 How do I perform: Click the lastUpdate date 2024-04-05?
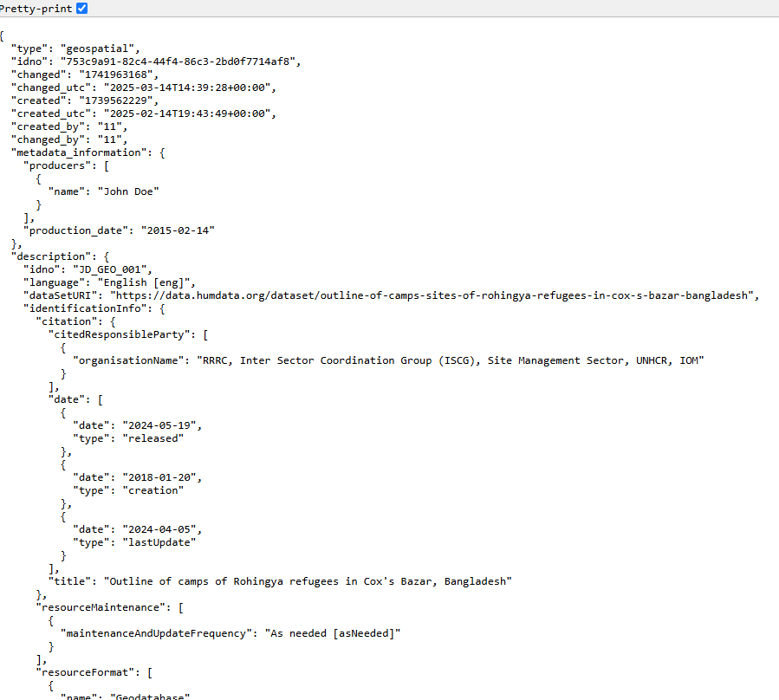(x=162, y=529)
